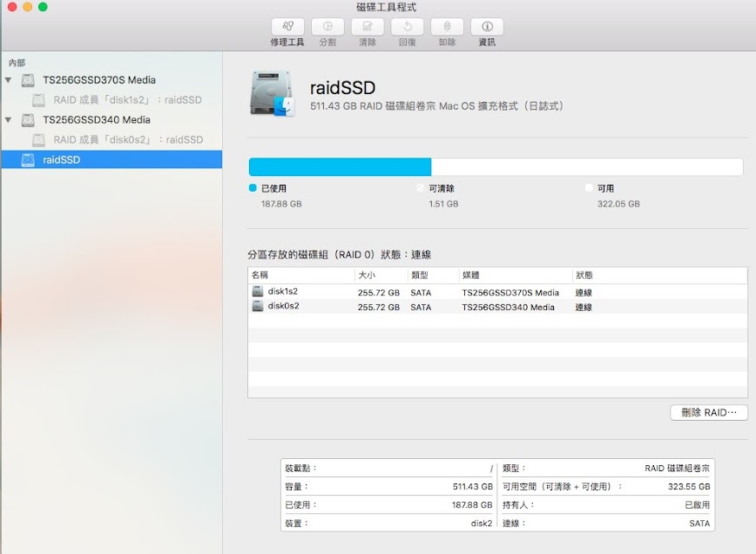Collapse the TS256GSSD370S Media tree
The width and height of the screenshot is (756, 554).
(8, 80)
